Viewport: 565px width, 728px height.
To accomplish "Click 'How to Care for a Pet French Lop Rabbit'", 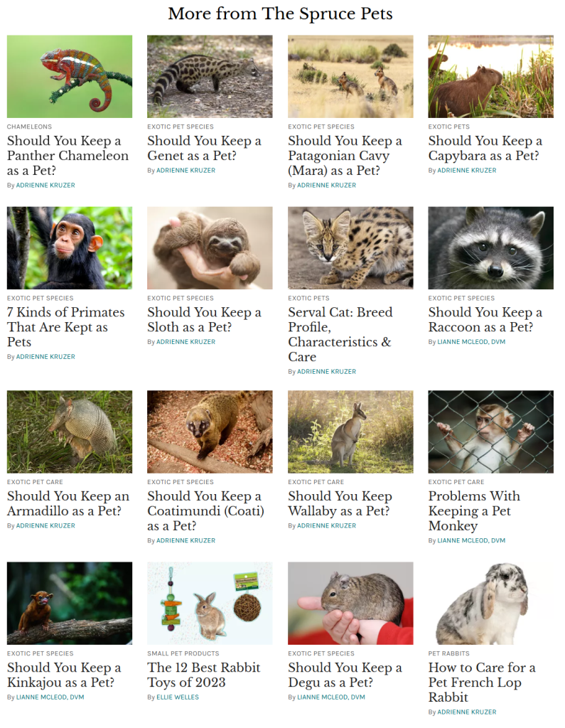I will point(482,682).
